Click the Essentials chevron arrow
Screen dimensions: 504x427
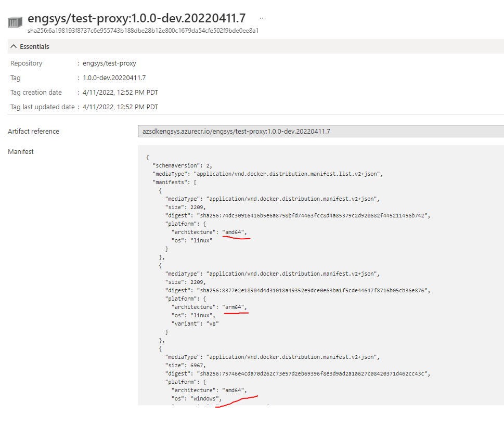pos(13,46)
